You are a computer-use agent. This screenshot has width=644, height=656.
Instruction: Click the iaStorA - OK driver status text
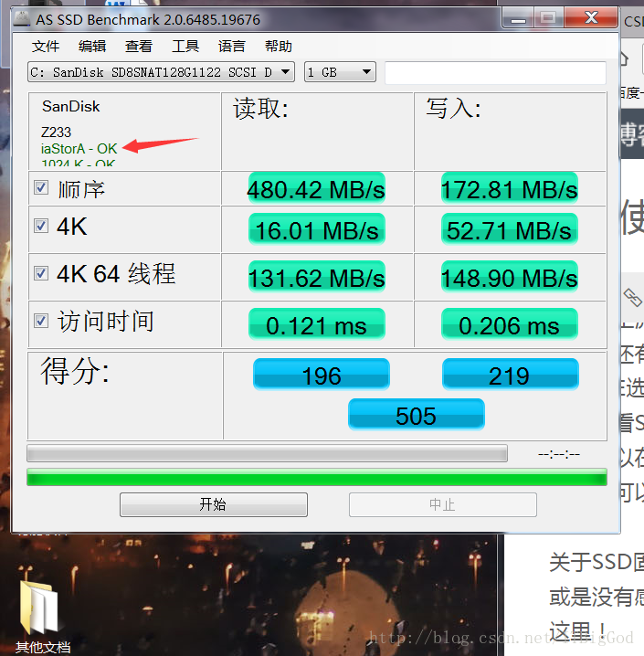click(79, 149)
